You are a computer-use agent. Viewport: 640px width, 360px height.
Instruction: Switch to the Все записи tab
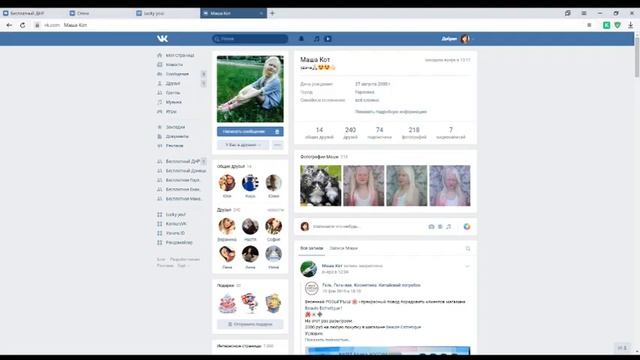[311, 248]
